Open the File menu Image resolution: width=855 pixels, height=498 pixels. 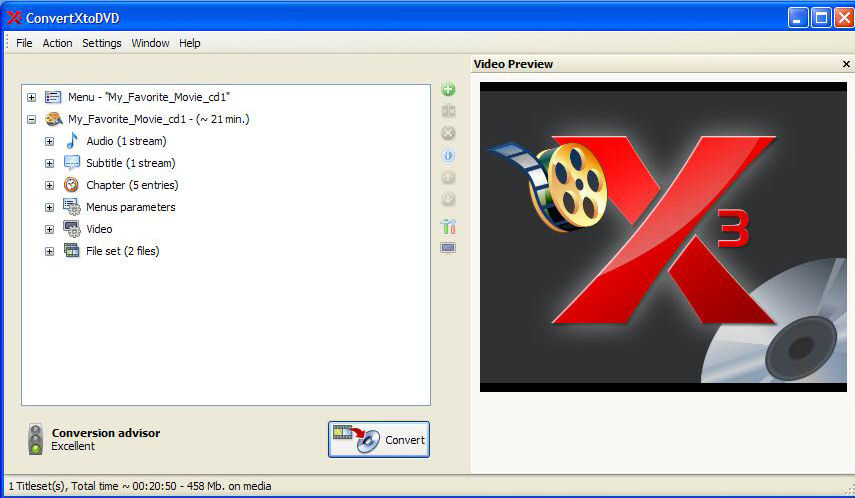(x=24, y=43)
